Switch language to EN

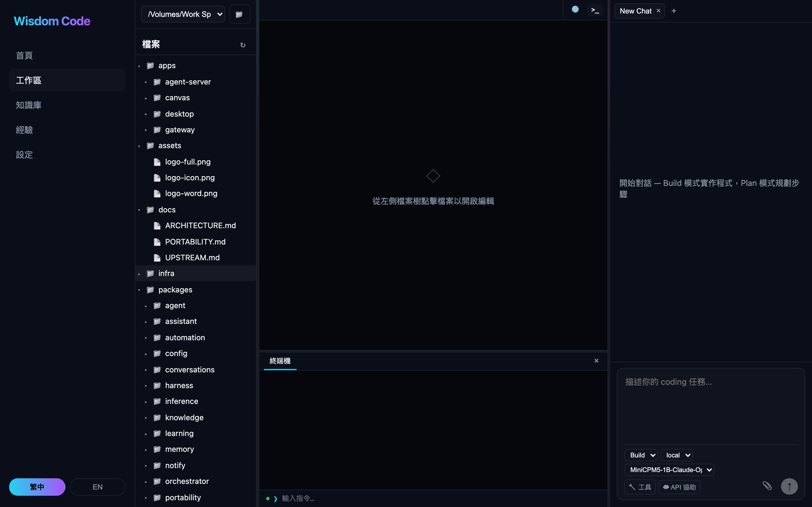pyautogui.click(x=98, y=487)
